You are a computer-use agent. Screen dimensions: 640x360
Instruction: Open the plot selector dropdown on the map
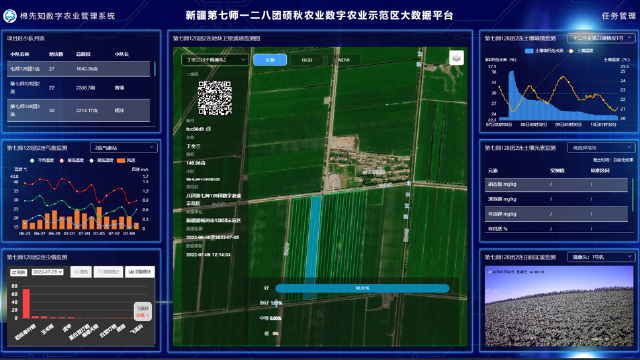214,60
